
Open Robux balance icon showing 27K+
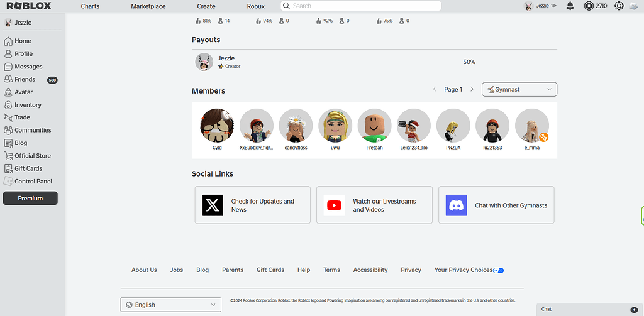tap(589, 6)
